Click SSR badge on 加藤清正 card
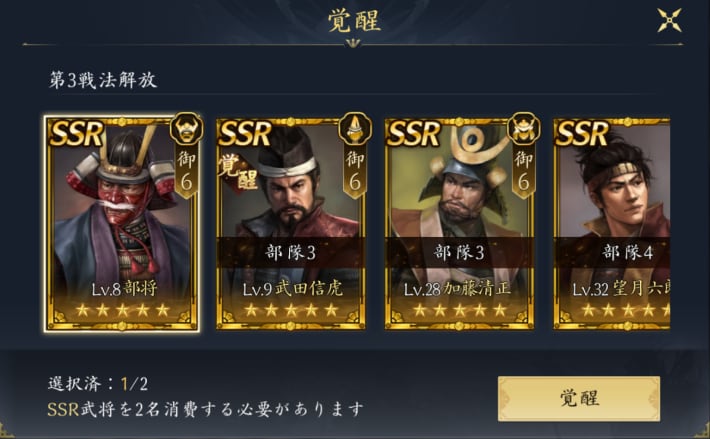710x439 pixels. 413,134
